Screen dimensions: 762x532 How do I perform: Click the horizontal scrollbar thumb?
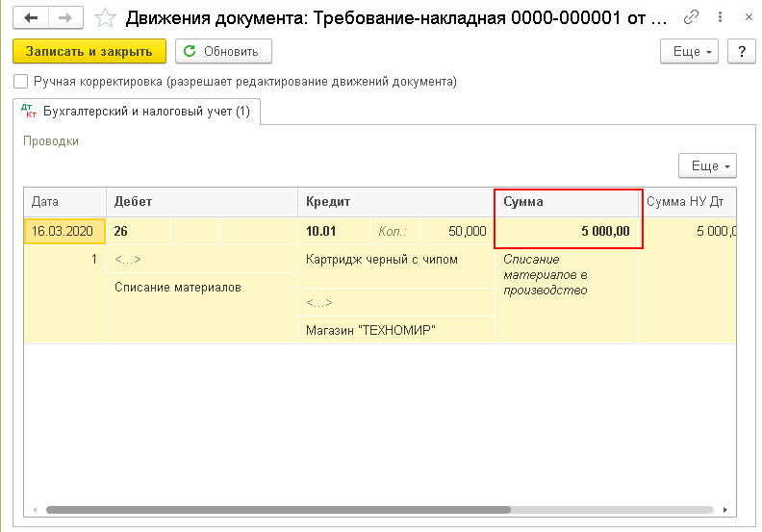278,510
